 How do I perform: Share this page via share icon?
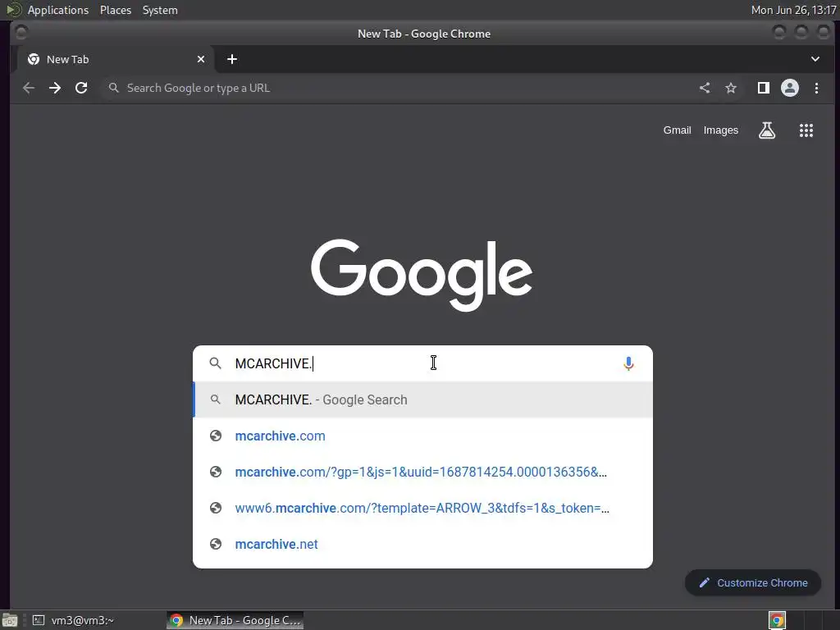coord(705,88)
